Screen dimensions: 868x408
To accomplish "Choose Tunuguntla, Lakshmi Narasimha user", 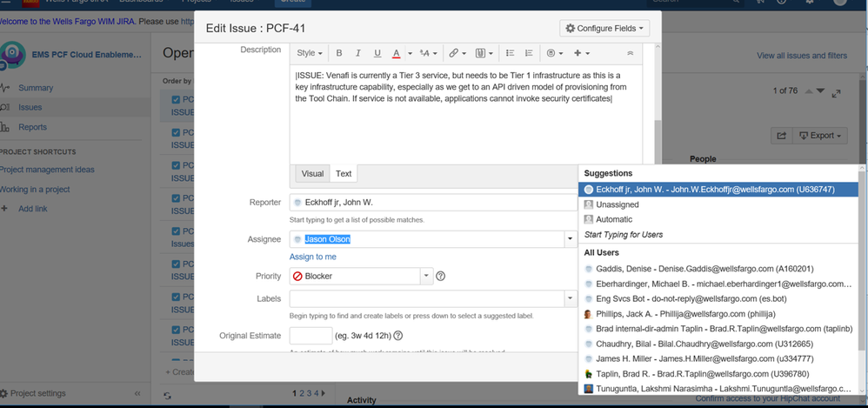I will point(718,388).
